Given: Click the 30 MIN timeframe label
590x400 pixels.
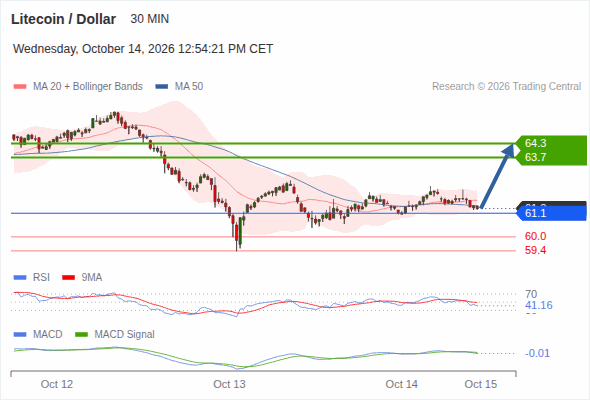Looking at the screenshot, I should click(149, 19).
